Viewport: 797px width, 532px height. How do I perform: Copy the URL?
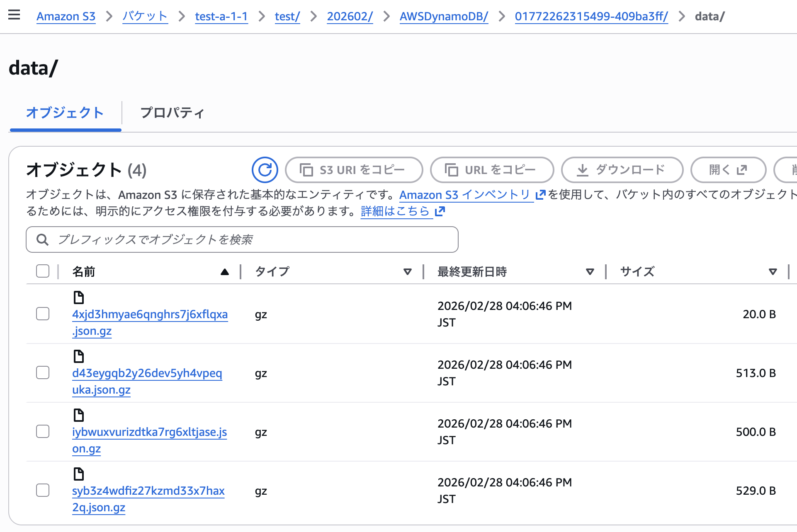pyautogui.click(x=491, y=170)
